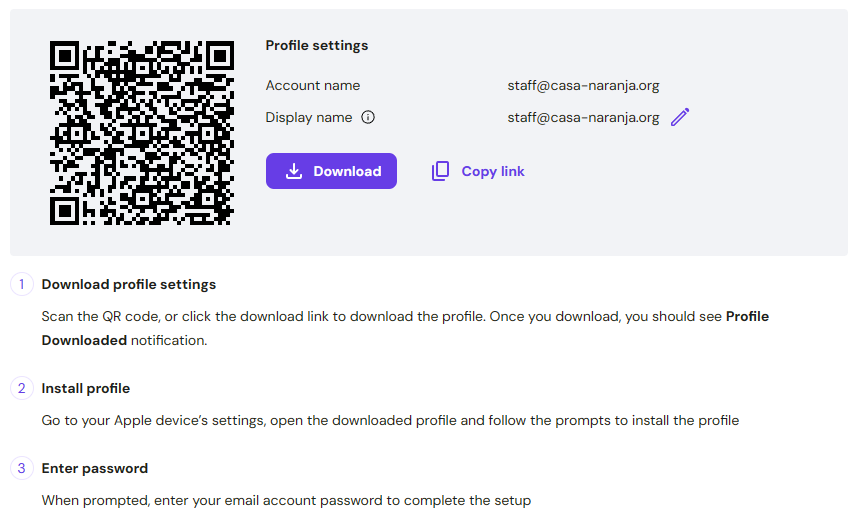Click the info icon beside Display name
This screenshot has height=522, width=859.
click(x=368, y=117)
